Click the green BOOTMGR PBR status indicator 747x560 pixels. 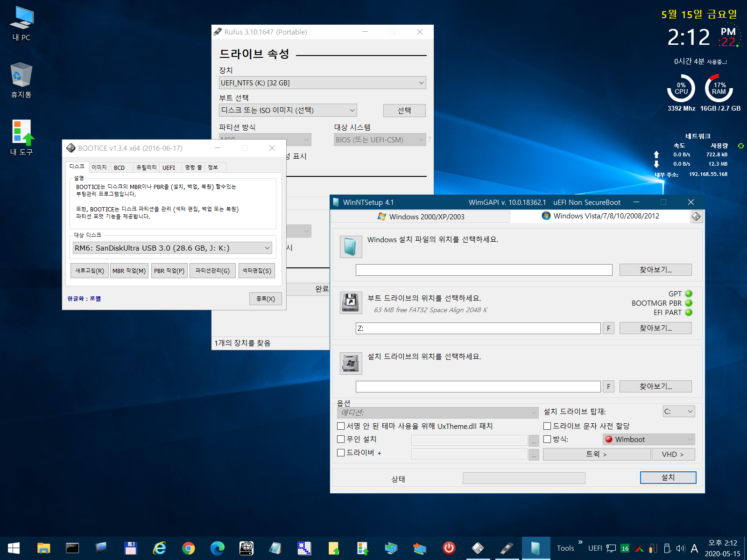pos(689,303)
